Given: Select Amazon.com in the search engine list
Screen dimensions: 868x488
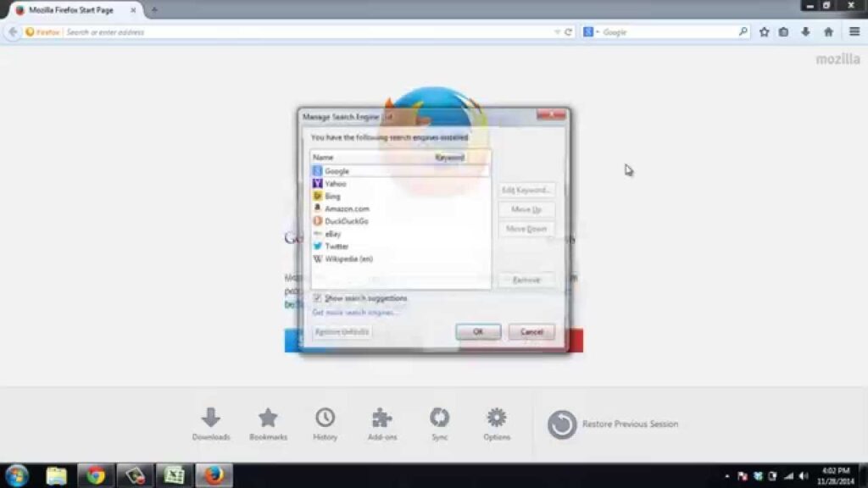Looking at the screenshot, I should click(400, 209).
